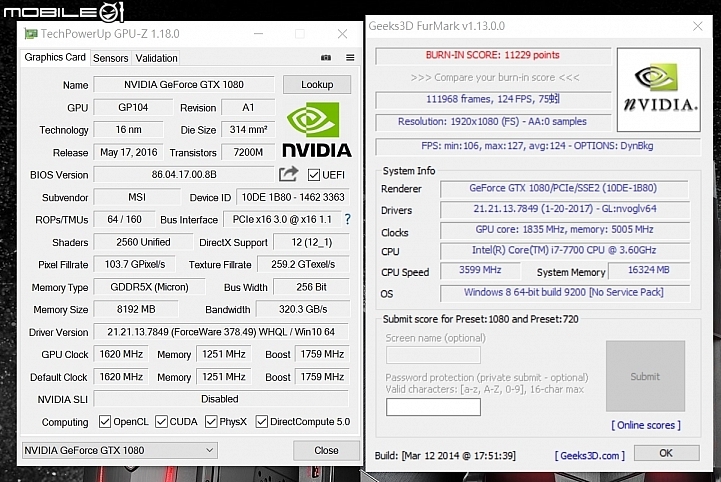The image size is (721, 482).
Task: Open the Online scores link
Action: (x=646, y=425)
